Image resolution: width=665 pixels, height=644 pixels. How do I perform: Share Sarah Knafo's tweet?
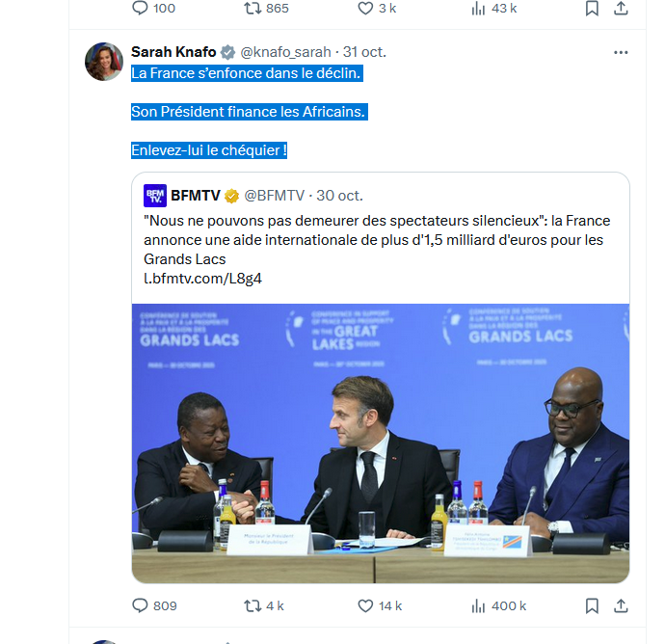coord(622,605)
